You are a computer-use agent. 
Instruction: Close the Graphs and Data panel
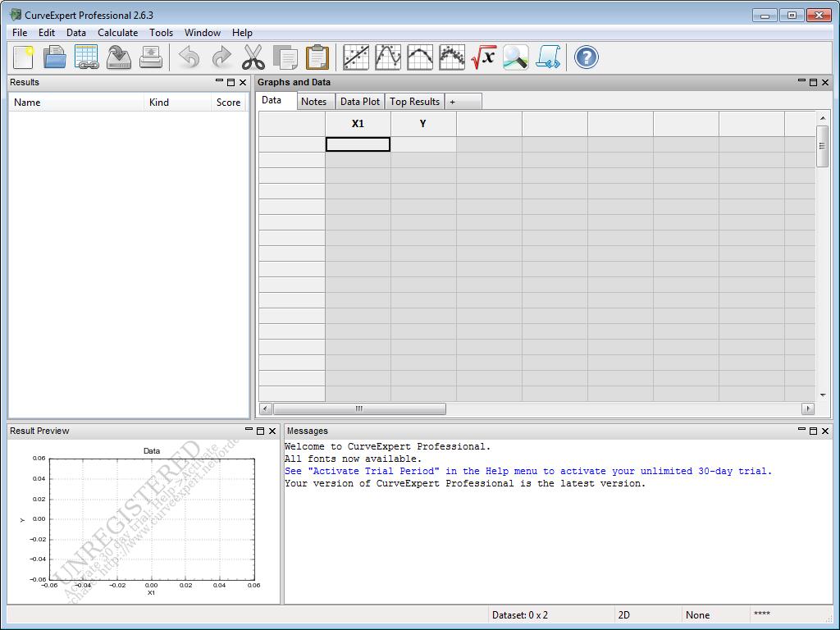pos(825,83)
